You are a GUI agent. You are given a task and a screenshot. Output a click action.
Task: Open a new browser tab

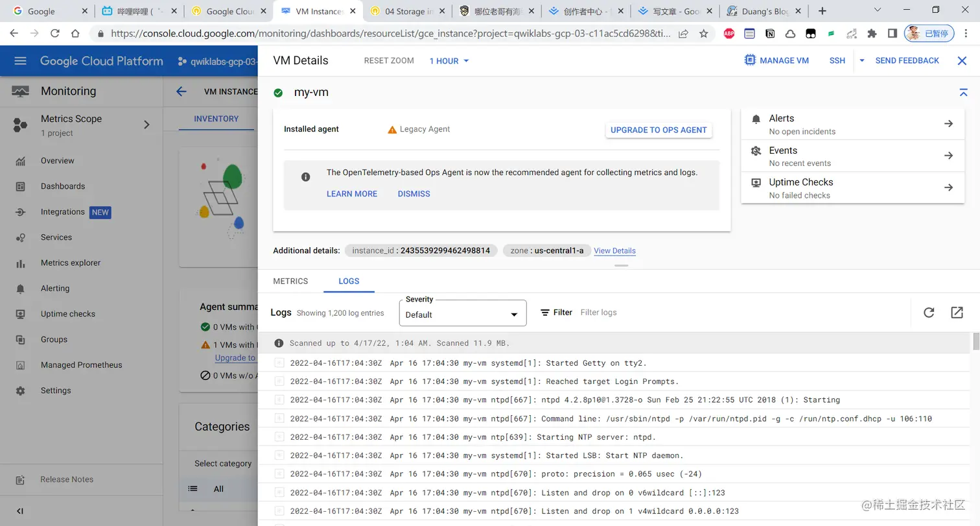point(822,11)
